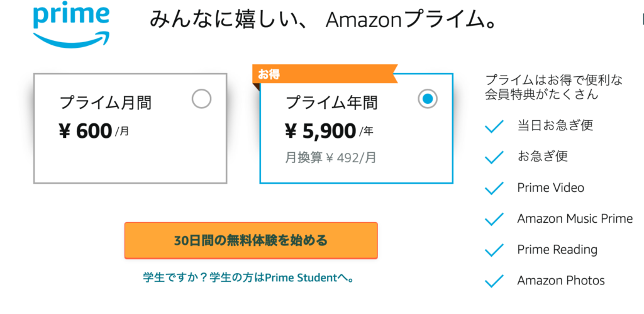Click the 30日間の無料体験を始める button

click(x=251, y=240)
